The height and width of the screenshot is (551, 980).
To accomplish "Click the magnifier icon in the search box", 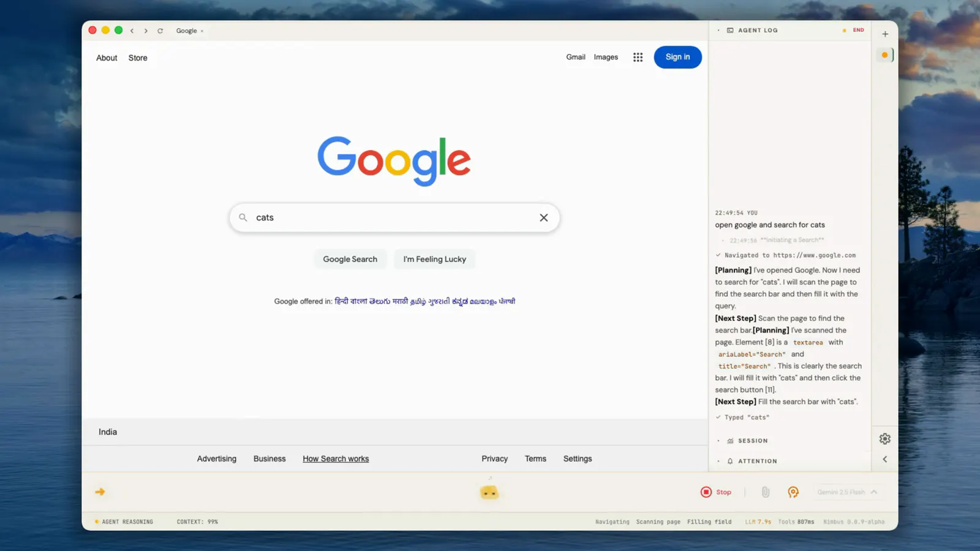I will point(243,217).
